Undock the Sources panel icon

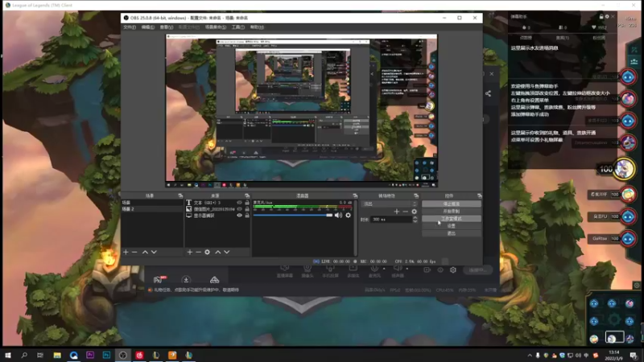[247, 195]
